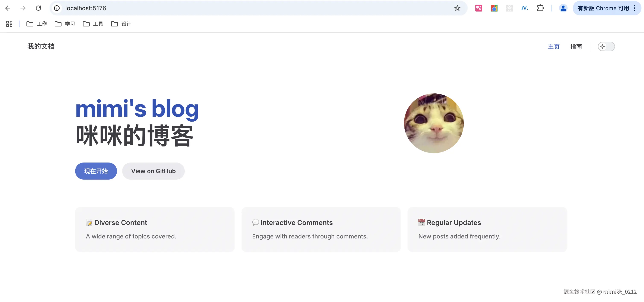This screenshot has width=644, height=302.
Task: Open the 指南 nav item
Action: [576, 46]
